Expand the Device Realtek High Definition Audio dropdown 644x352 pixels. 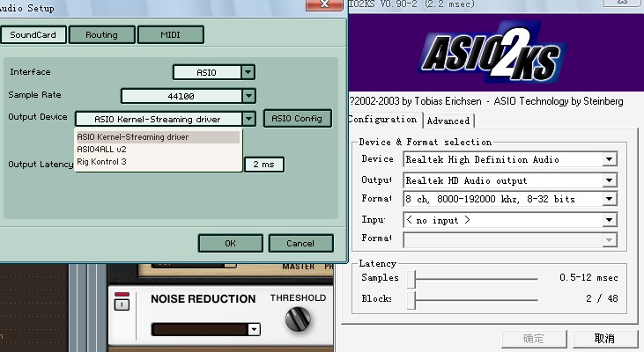tap(610, 159)
